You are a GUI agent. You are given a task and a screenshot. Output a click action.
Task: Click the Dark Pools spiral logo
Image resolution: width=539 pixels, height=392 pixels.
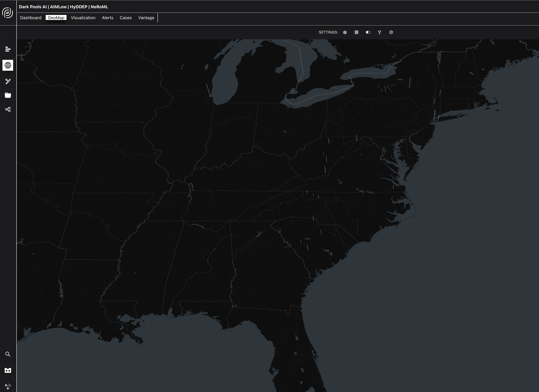8,12
